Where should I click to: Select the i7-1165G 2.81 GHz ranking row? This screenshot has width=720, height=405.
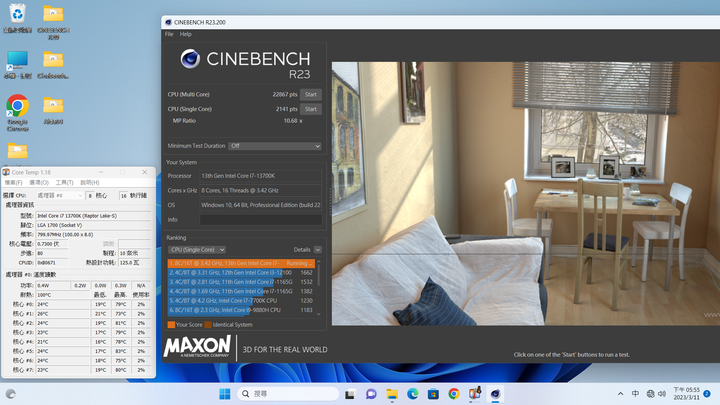click(x=241, y=282)
